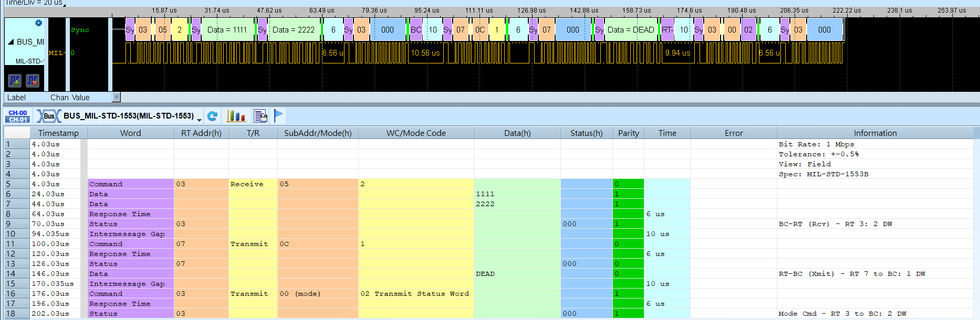Click the BC segment in waveform
Image resolution: width=980 pixels, height=320 pixels.
416,30
